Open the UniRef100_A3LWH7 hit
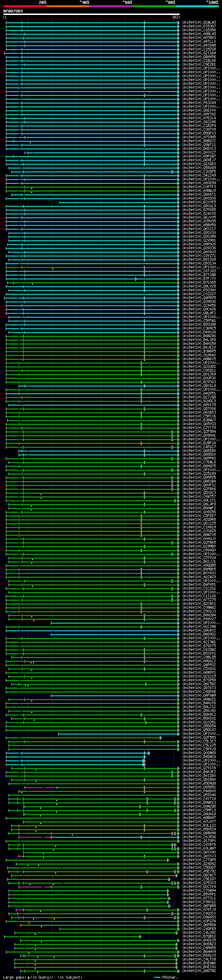 tap(199, 848)
